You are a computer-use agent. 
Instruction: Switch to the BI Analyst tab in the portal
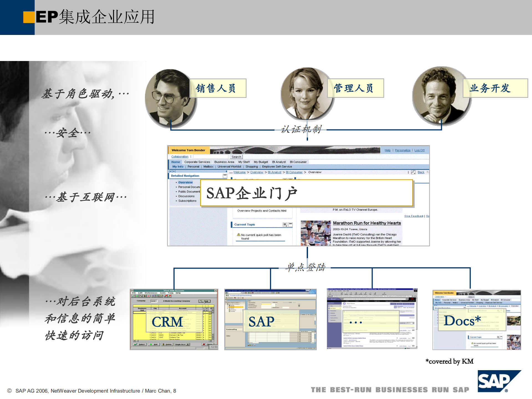[279, 162]
